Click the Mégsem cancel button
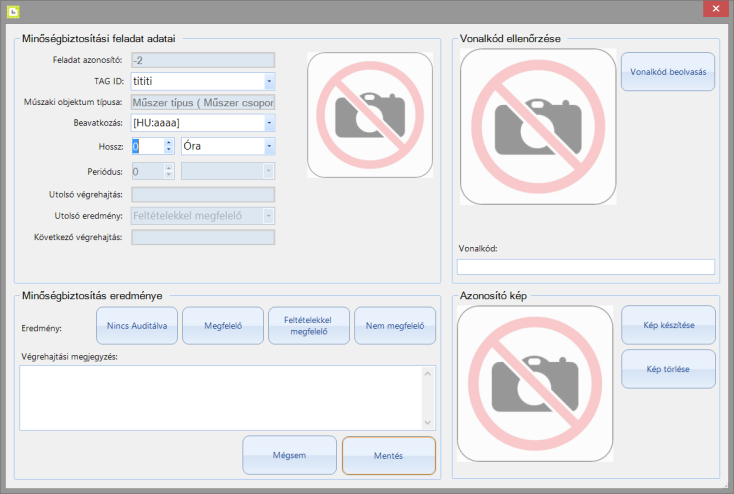The image size is (734, 494). 289,455
